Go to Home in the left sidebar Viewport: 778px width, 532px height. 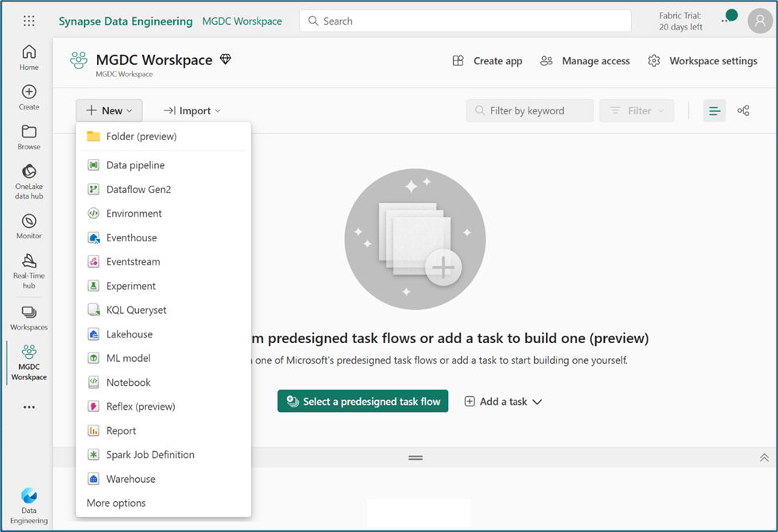pos(29,57)
